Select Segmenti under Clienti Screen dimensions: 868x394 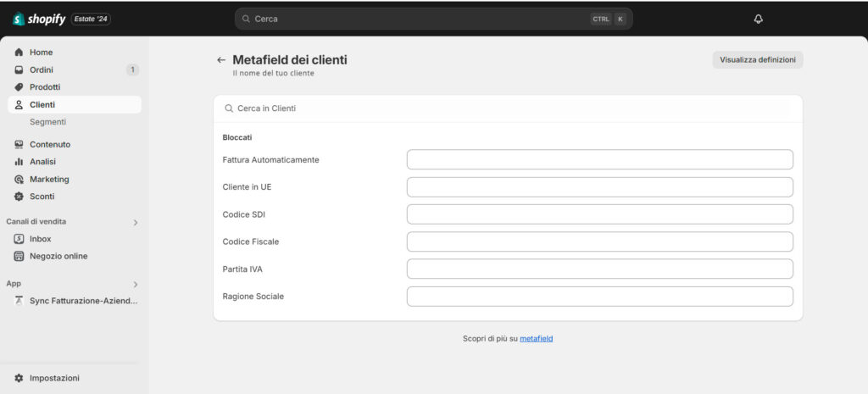[x=47, y=122]
